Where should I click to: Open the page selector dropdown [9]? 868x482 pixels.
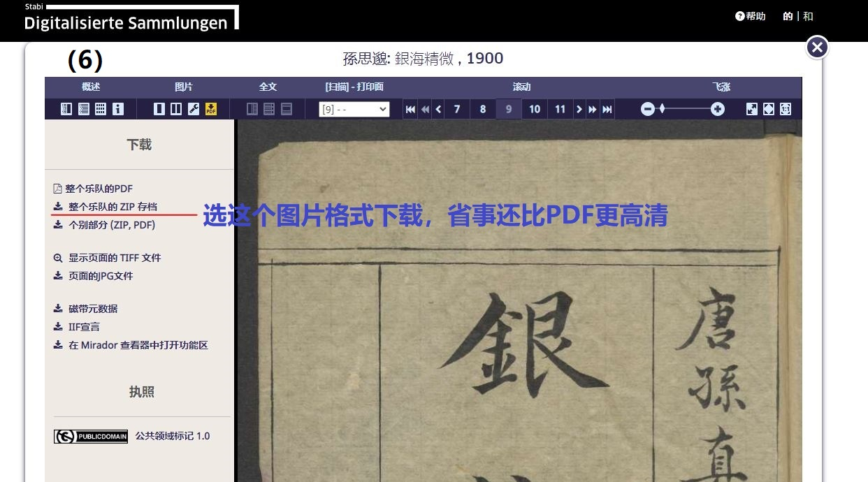(354, 109)
